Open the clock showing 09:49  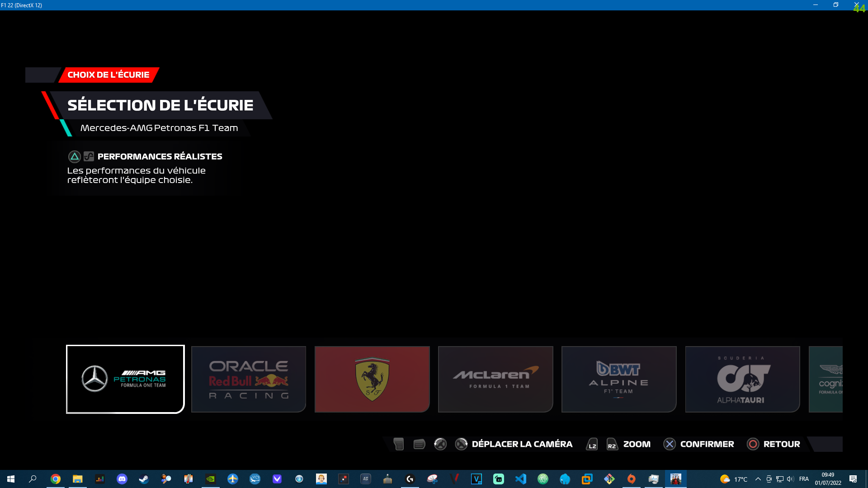click(x=828, y=479)
